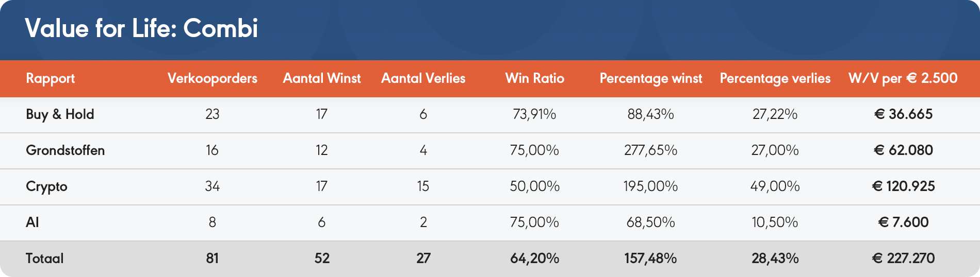This screenshot has height=277, width=980.
Task: Select the Verkooporders column header
Action: [x=213, y=78]
